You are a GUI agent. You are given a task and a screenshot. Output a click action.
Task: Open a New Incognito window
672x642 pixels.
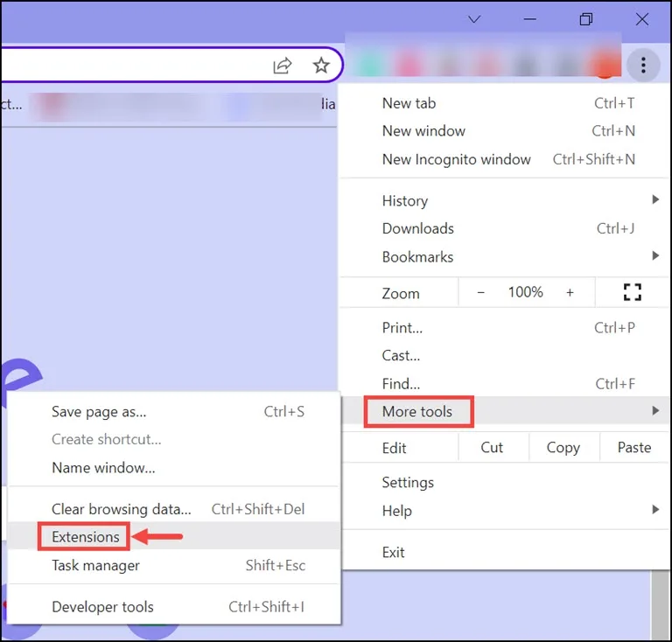tap(505, 159)
